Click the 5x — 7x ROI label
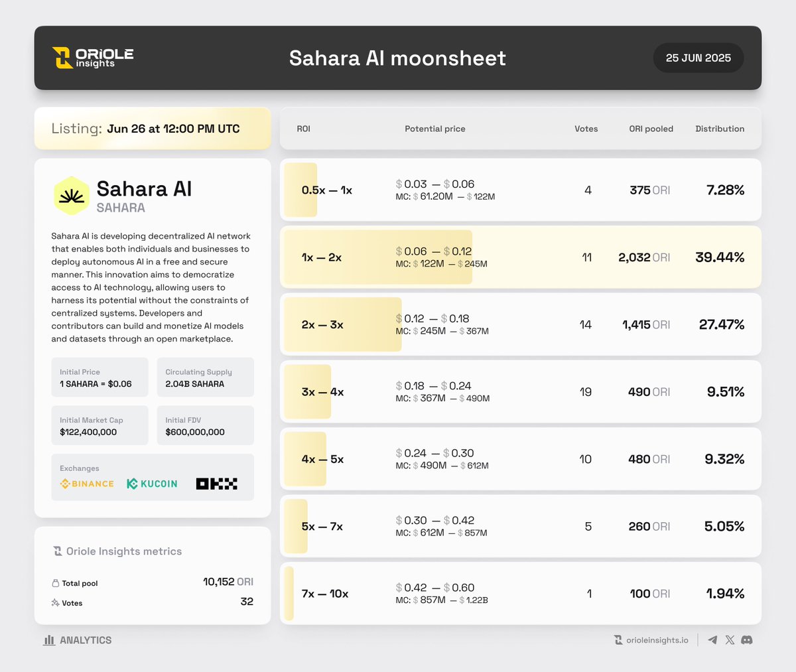Image resolution: width=796 pixels, height=672 pixels. [x=322, y=527]
